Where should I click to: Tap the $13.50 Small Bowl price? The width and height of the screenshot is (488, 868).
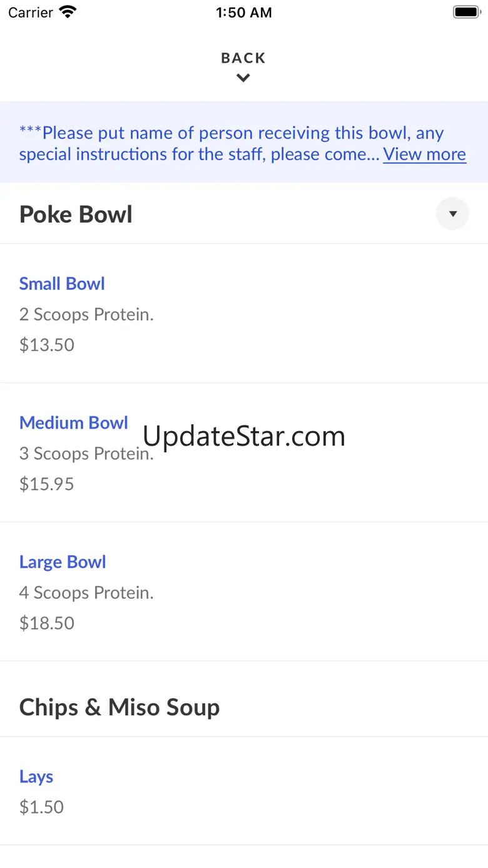pos(47,345)
